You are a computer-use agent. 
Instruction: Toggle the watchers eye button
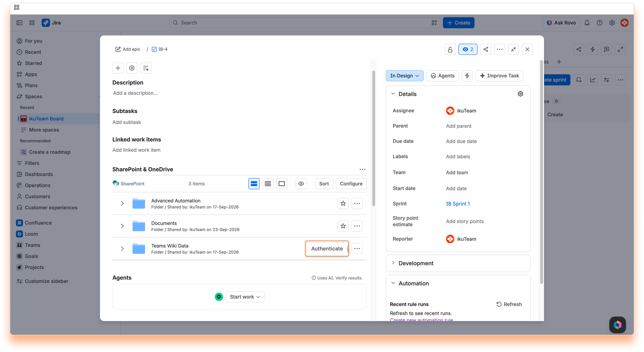point(468,49)
